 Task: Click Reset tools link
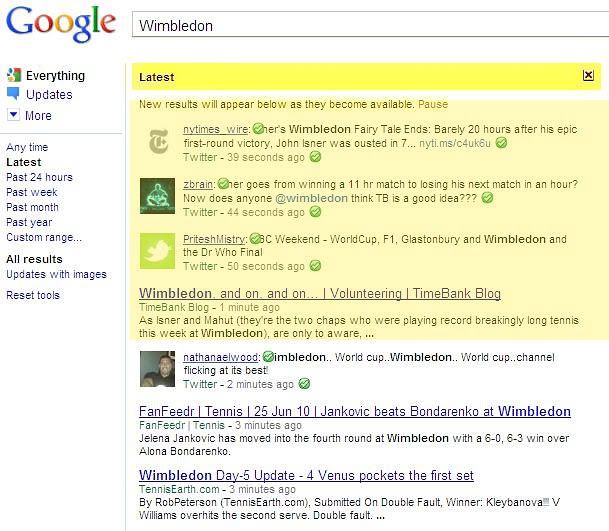33,295
